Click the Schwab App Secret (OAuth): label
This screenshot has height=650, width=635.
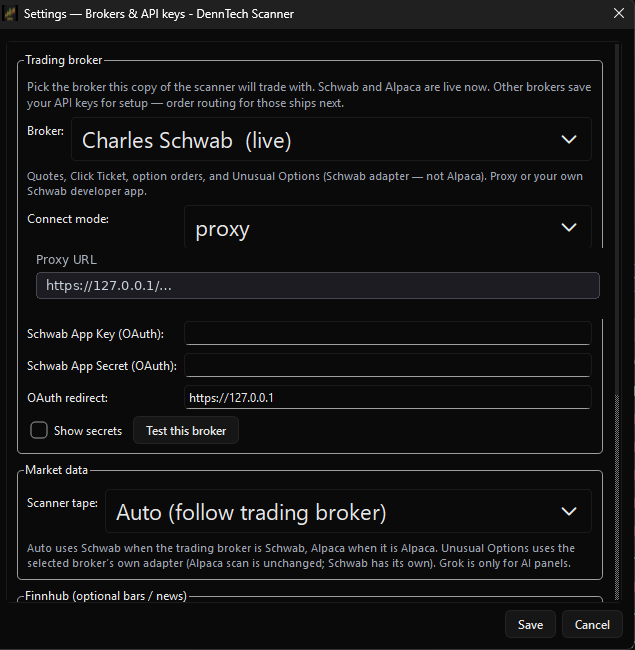pyautogui.click(x=102, y=366)
